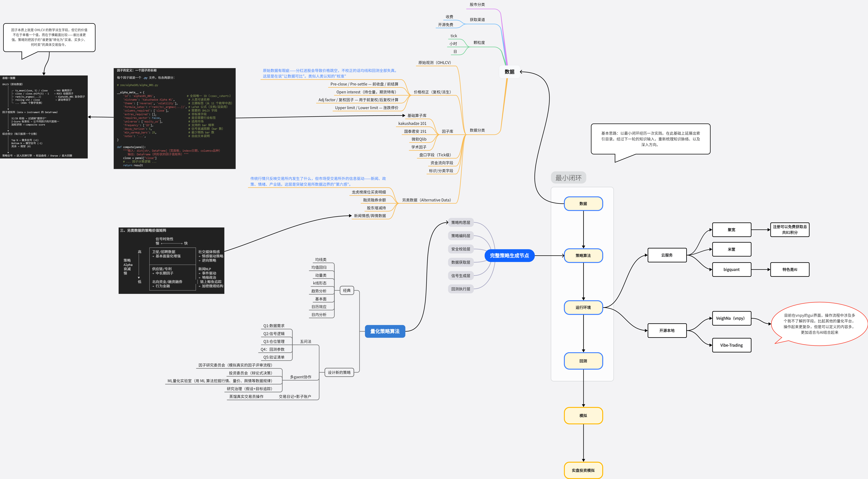
Task: Click the 最小闭环 group label
Action: [x=568, y=178]
